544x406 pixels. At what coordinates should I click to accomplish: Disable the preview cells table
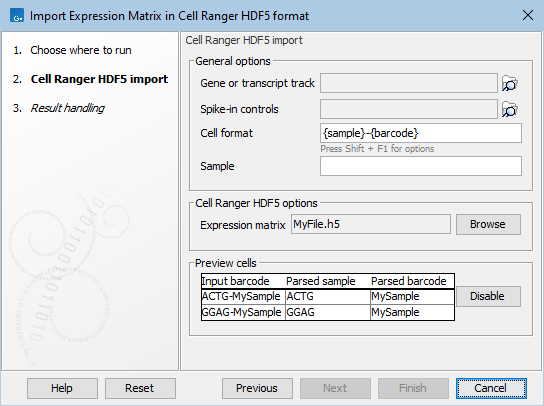tap(488, 296)
